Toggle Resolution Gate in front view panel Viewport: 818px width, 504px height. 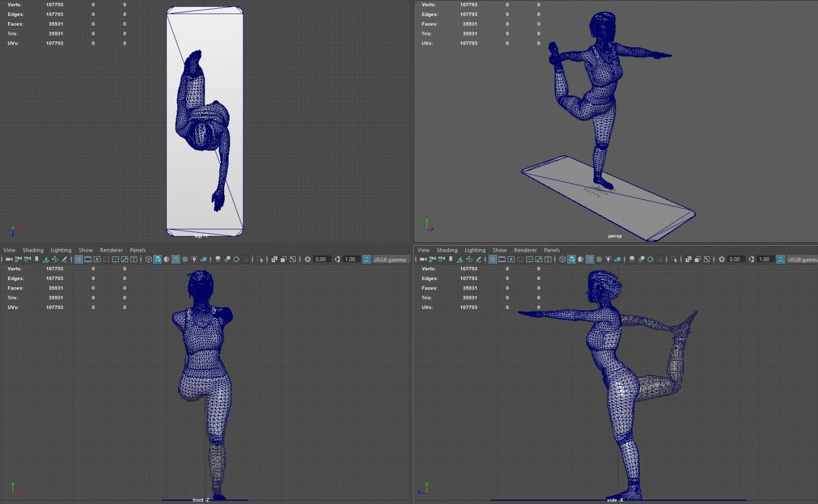tap(97, 259)
